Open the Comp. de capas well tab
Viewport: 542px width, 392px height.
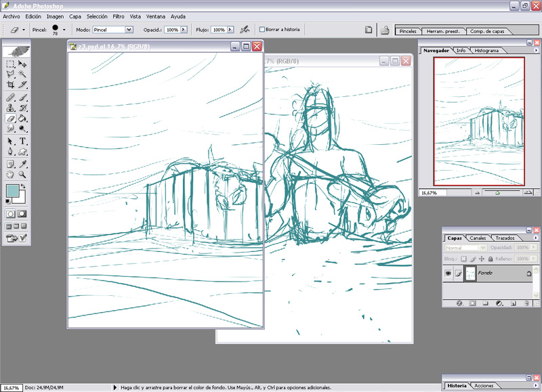click(487, 31)
